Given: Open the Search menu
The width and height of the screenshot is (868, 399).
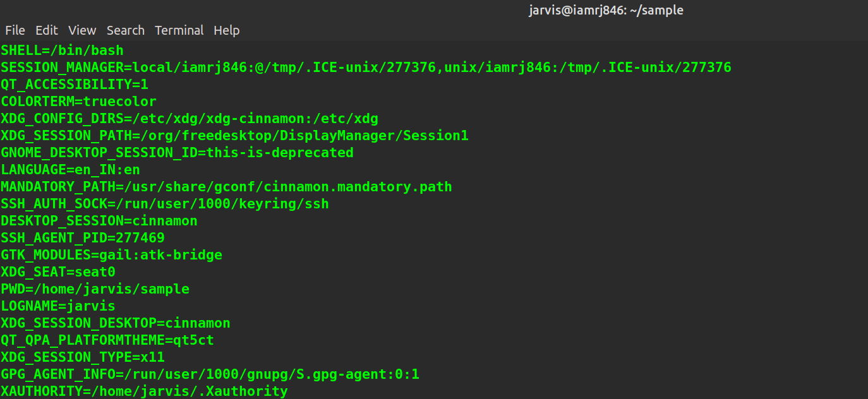Looking at the screenshot, I should pyautogui.click(x=125, y=30).
